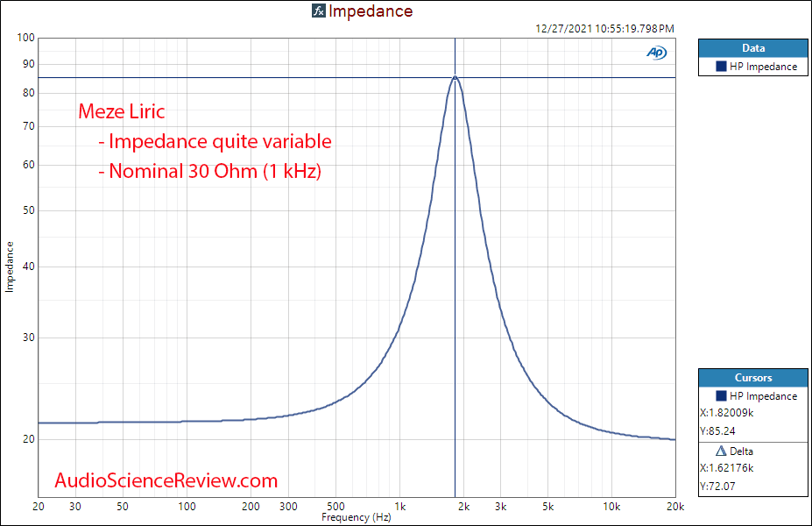Click the "1k" label on the frequency axis
The height and width of the screenshot is (526, 812).
point(399,507)
